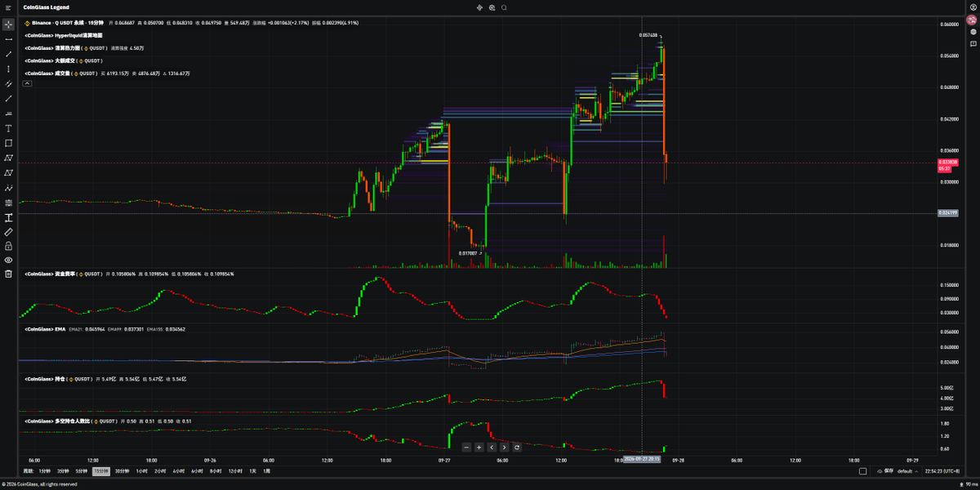
Task: Open the search icon in top center
Action: pyautogui.click(x=504, y=7)
